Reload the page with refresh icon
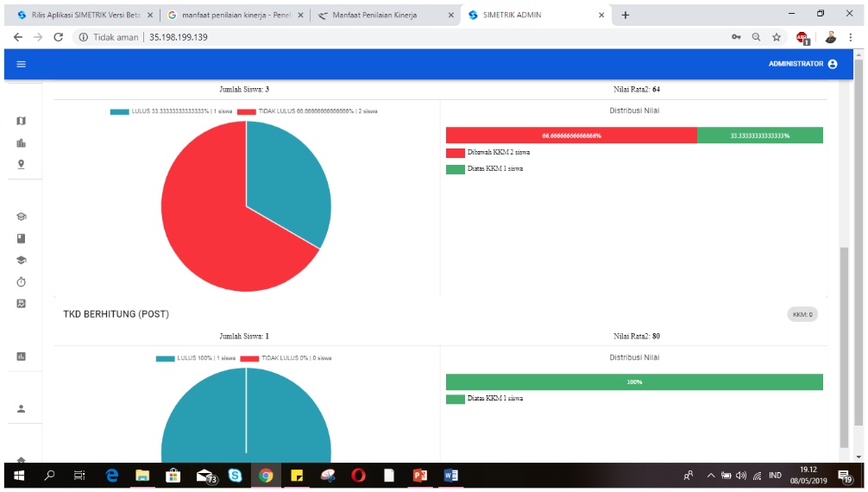The image size is (868, 492). (58, 37)
